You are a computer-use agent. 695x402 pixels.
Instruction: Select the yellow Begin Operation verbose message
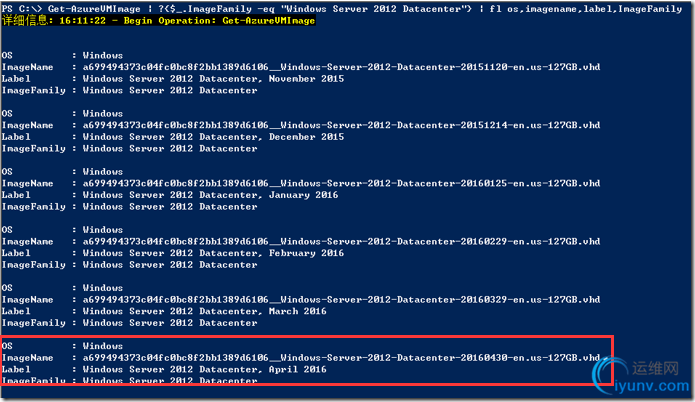click(x=159, y=20)
